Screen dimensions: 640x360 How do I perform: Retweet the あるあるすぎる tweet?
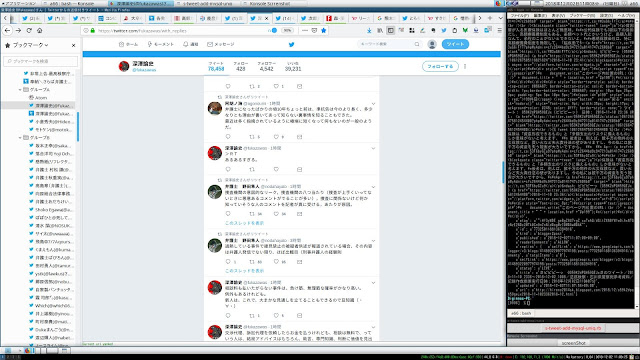252,169
